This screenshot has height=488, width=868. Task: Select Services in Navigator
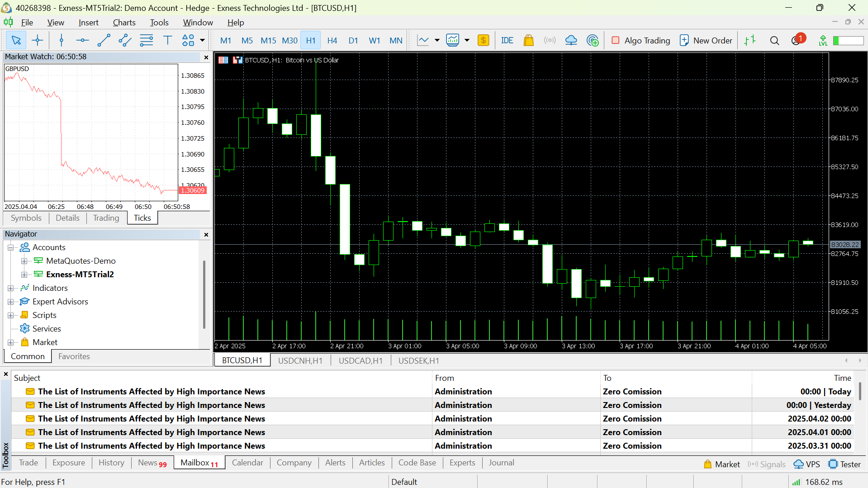click(47, 329)
